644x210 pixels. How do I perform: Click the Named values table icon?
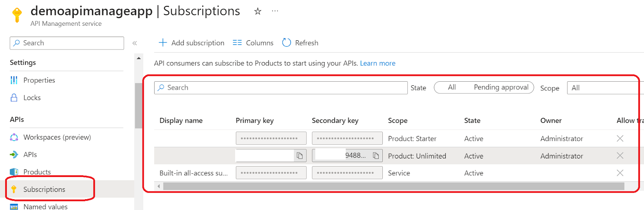pyautogui.click(x=14, y=207)
